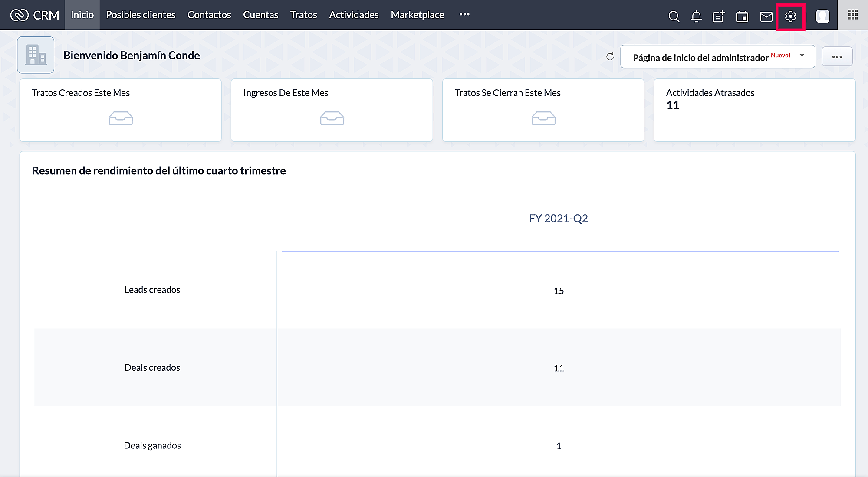Select the Tratos Se Cierran Este Mes title
Image resolution: width=868 pixels, height=477 pixels.
507,93
